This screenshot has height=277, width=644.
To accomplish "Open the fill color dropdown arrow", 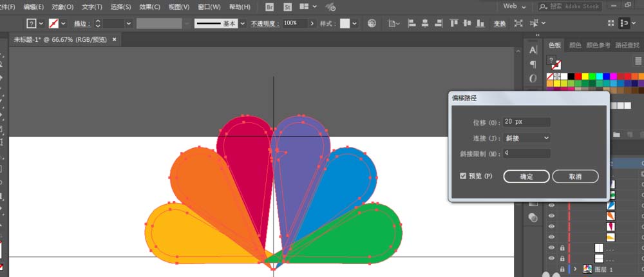I will click(x=41, y=23).
